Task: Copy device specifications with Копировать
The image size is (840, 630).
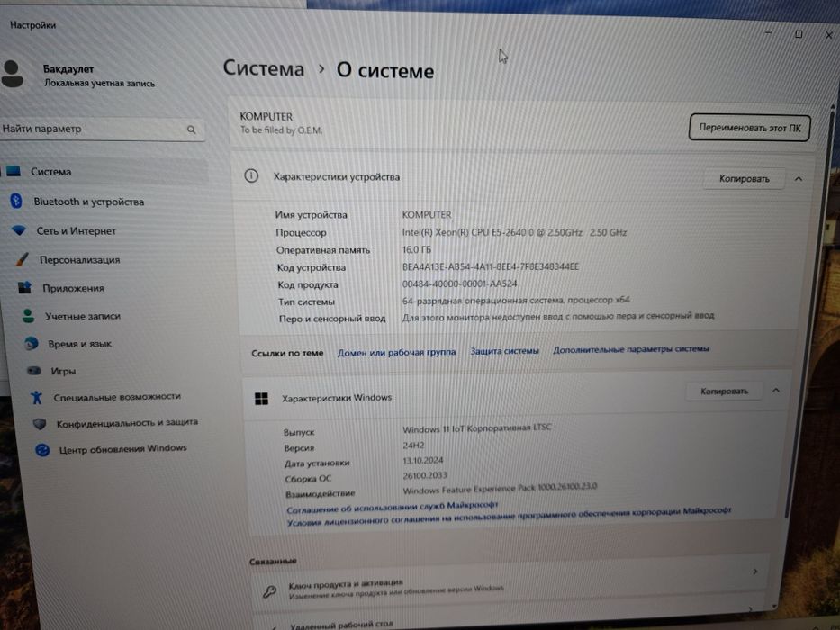Action: click(744, 178)
